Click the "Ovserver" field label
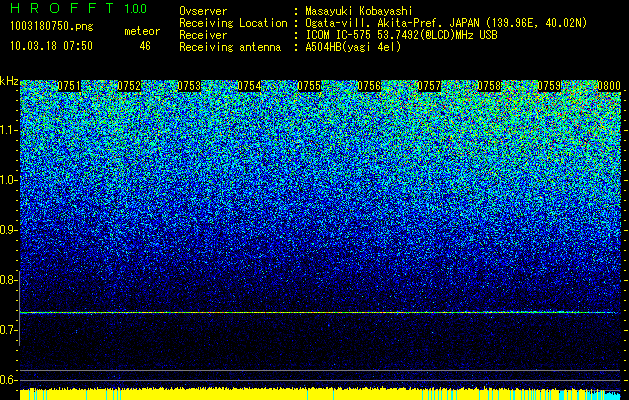Image resolution: width=629 pixels, height=400 pixels. [x=203, y=11]
